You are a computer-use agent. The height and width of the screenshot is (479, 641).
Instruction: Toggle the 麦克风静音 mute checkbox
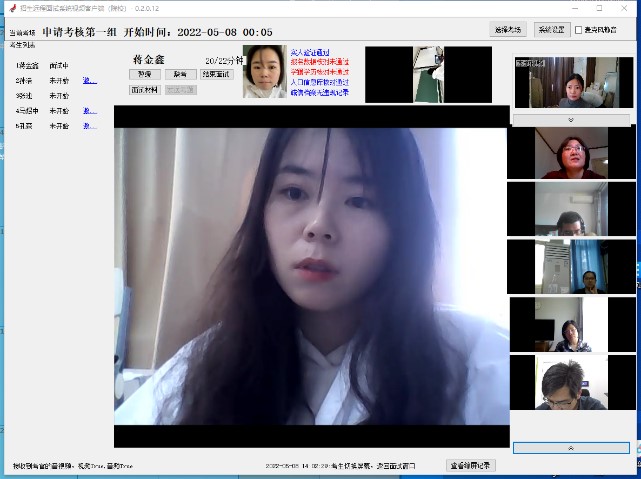point(580,29)
